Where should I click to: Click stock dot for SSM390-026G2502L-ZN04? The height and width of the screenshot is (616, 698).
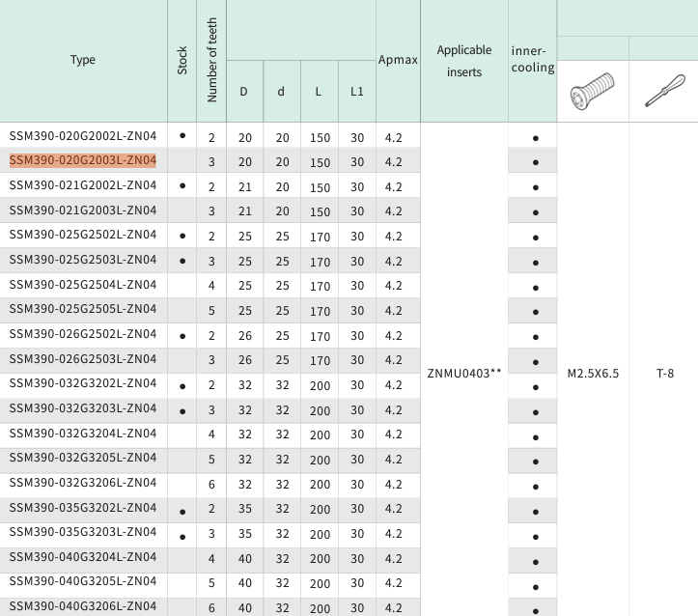pos(182,335)
